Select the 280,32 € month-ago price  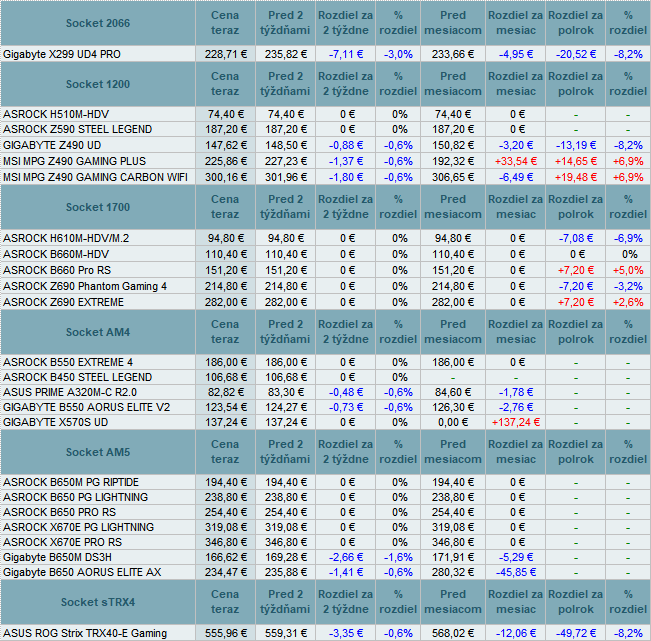click(453, 572)
